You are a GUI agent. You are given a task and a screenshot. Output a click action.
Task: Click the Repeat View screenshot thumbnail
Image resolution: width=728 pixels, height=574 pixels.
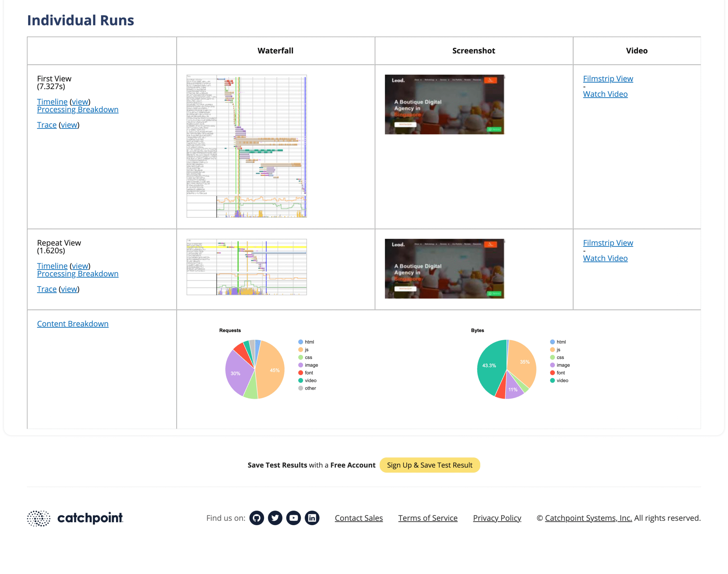(444, 269)
